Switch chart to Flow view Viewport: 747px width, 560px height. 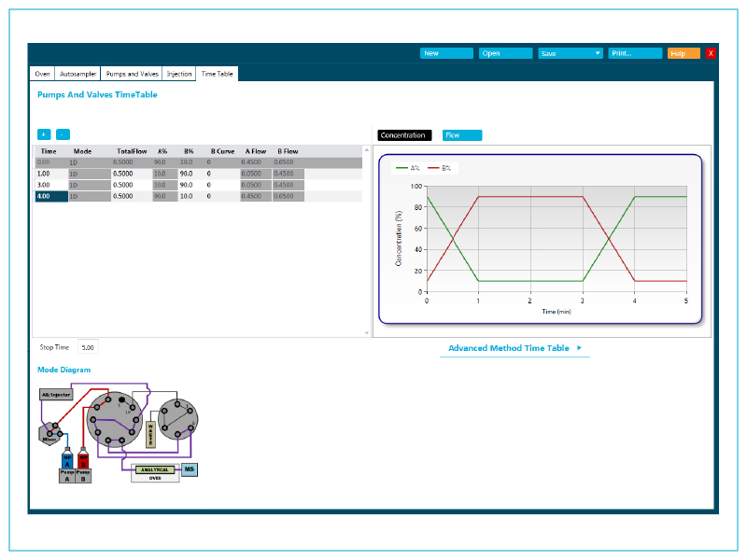coord(462,135)
